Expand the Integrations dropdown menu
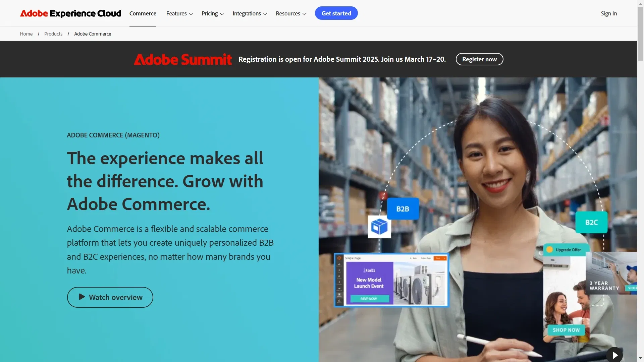Viewport: 644px width, 362px height. point(250,13)
